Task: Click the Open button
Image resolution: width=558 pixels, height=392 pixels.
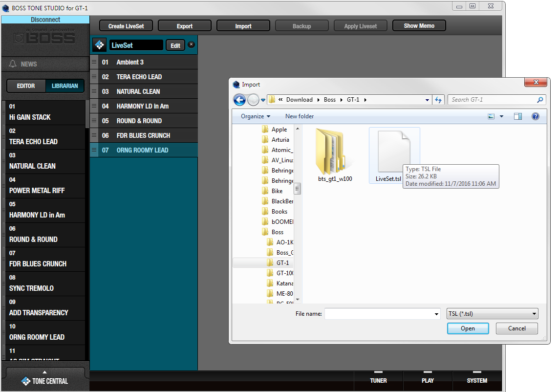Action: point(468,328)
